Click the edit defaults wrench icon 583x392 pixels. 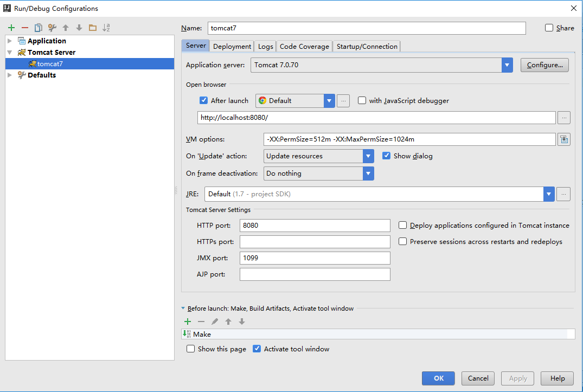pyautogui.click(x=52, y=28)
